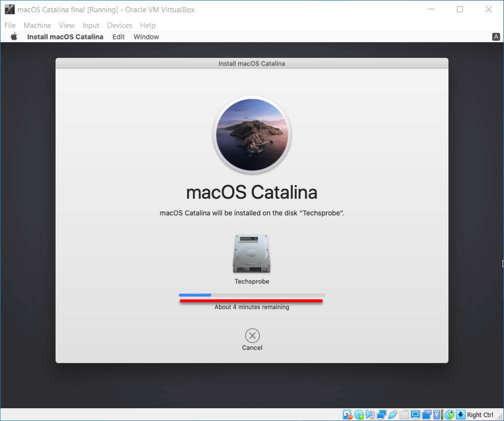Screen dimensions: 504x421
Task: Click the keyboard capture arrow icon
Action: pos(461,415)
